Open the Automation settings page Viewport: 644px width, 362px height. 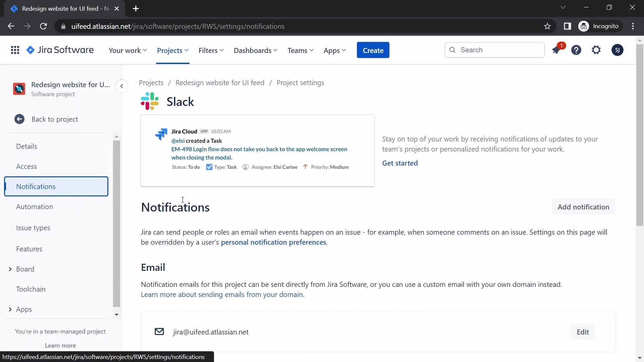(x=56, y=207)
